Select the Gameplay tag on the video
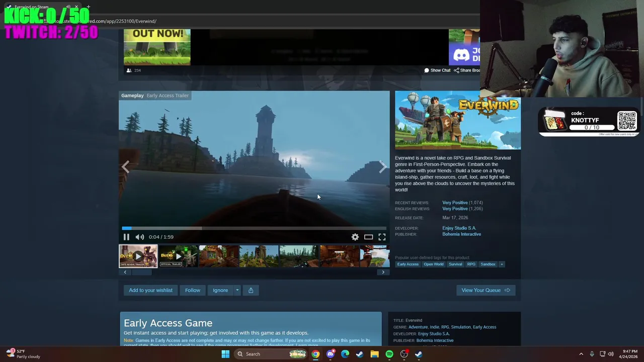Image resolution: width=644 pixels, height=362 pixels. 132,96
